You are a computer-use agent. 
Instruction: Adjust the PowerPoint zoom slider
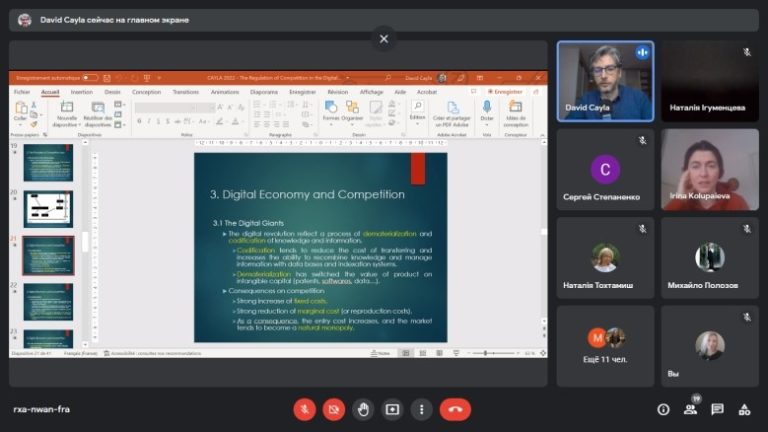(493, 353)
